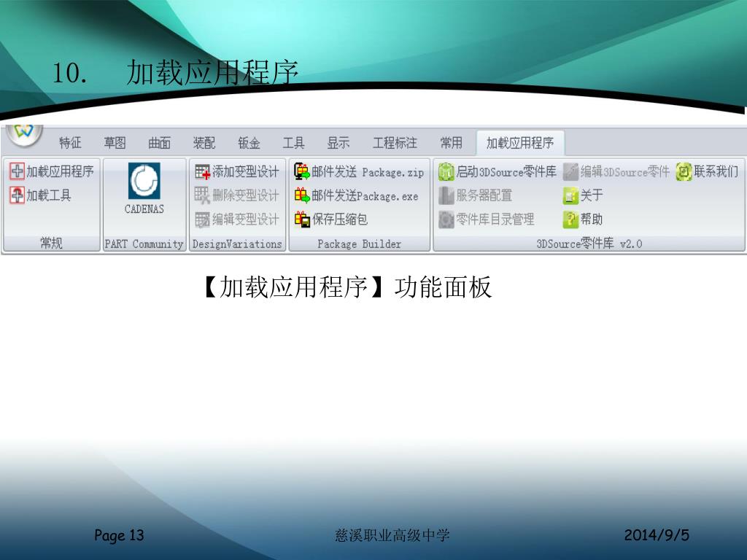Viewport: 747px width, 560px height.
Task: Click the Page 13 footer text
Action: (119, 535)
